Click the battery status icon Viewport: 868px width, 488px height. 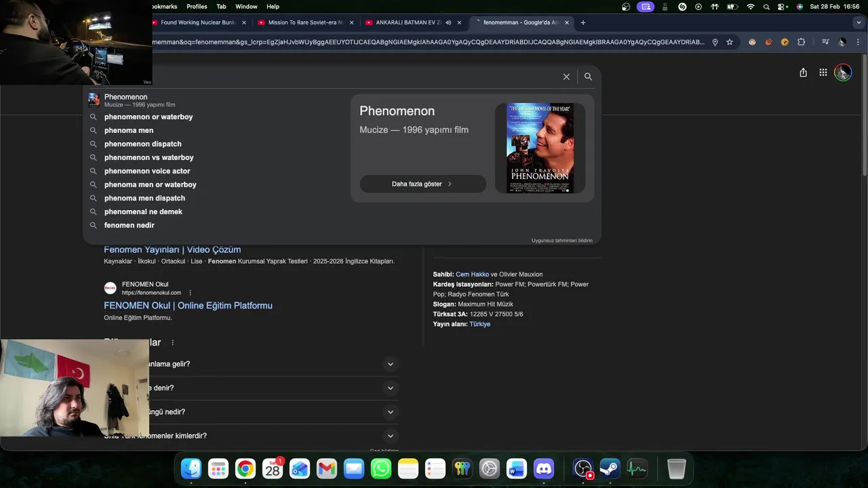click(732, 7)
